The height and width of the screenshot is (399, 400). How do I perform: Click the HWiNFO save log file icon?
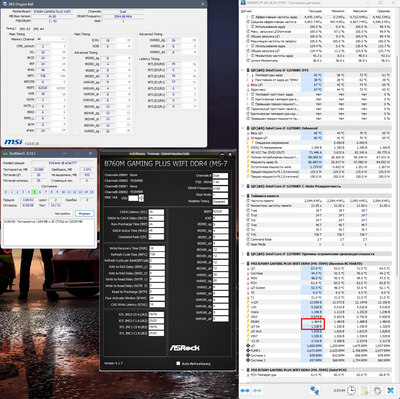[x=365, y=390]
